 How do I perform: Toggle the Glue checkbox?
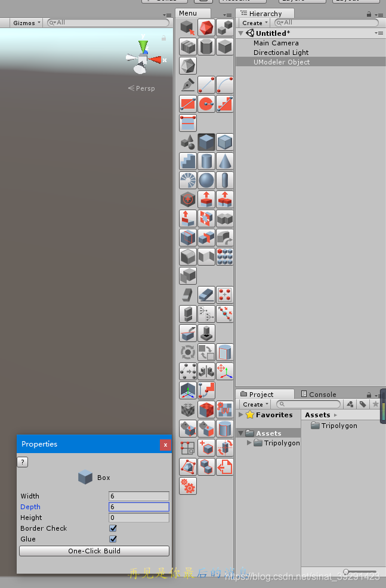point(113,539)
